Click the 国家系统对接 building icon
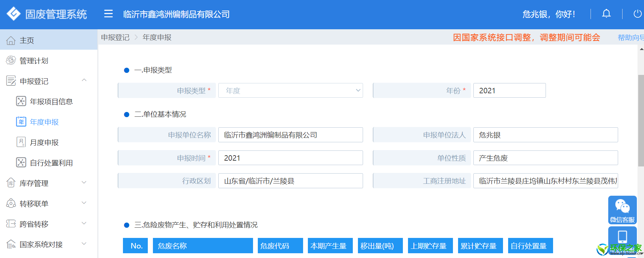The image size is (644, 258). [11, 244]
